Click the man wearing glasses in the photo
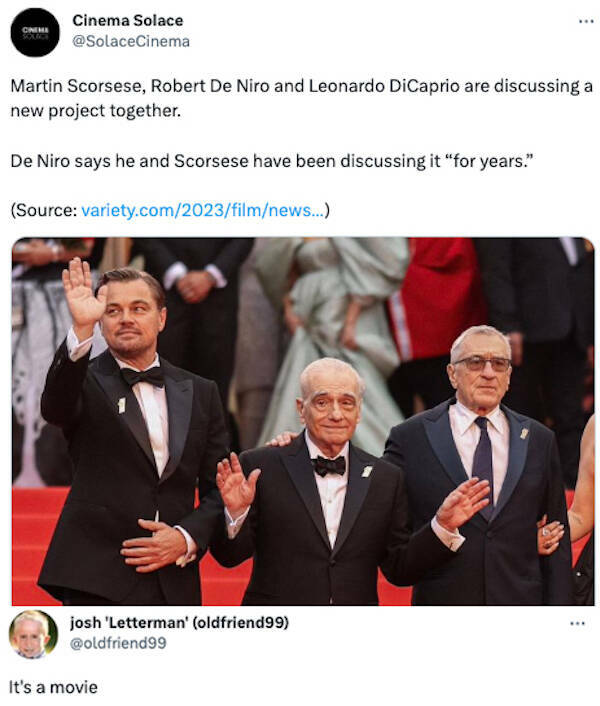600x706 pixels. [x=481, y=464]
